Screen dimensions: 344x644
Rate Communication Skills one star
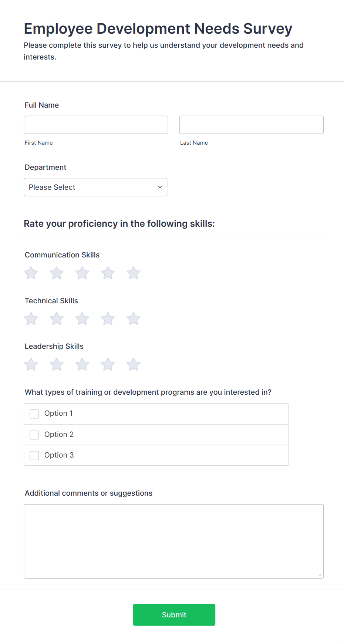coord(31,273)
